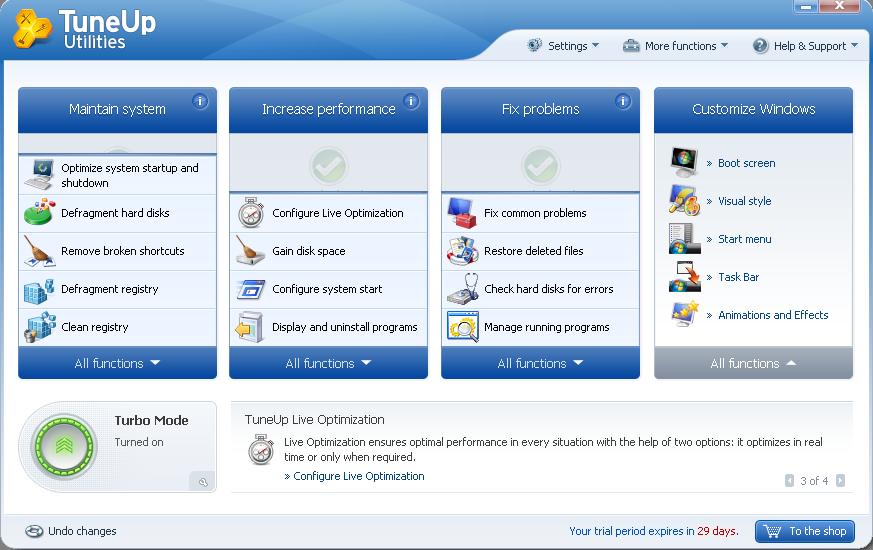Go to the previous tip arrow
The height and width of the screenshot is (550, 873).
tap(789, 480)
